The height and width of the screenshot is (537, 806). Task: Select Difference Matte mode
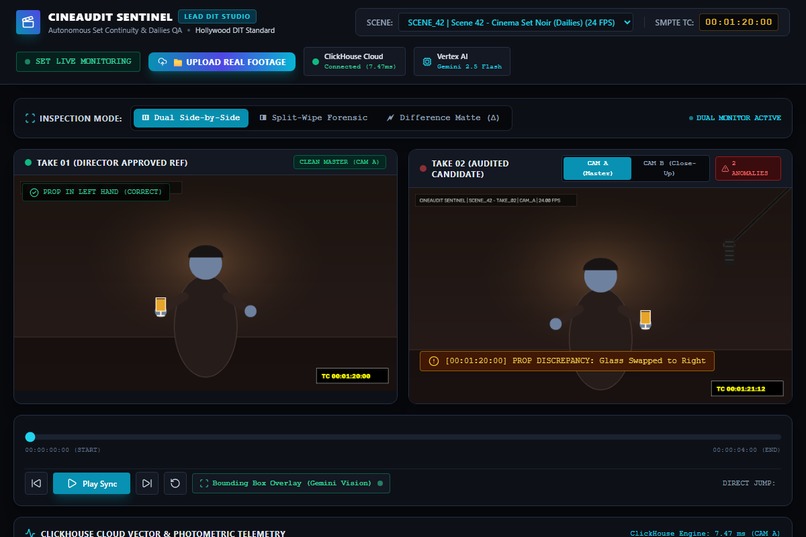[443, 118]
